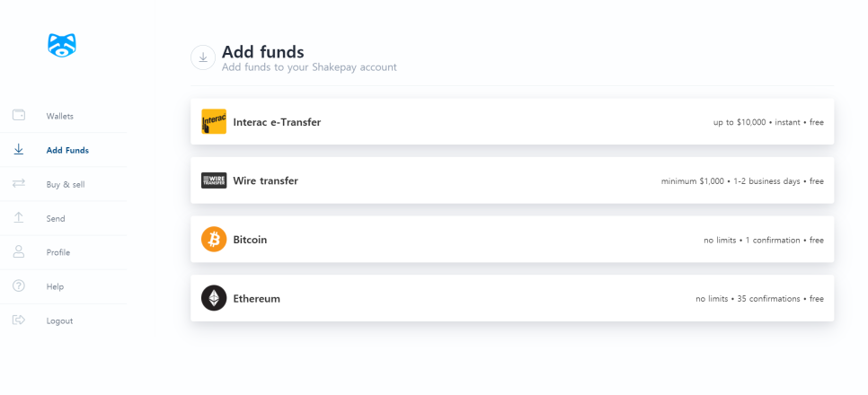Viewport: 868px width, 395px height.
Task: Go to Buy & sell page
Action: click(x=66, y=184)
